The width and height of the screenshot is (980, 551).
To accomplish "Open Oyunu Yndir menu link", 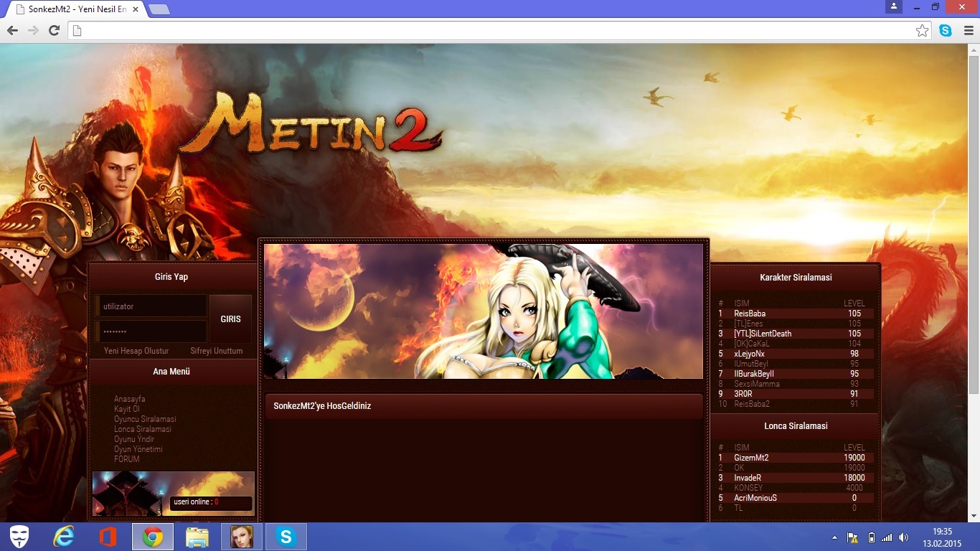I will coord(134,439).
